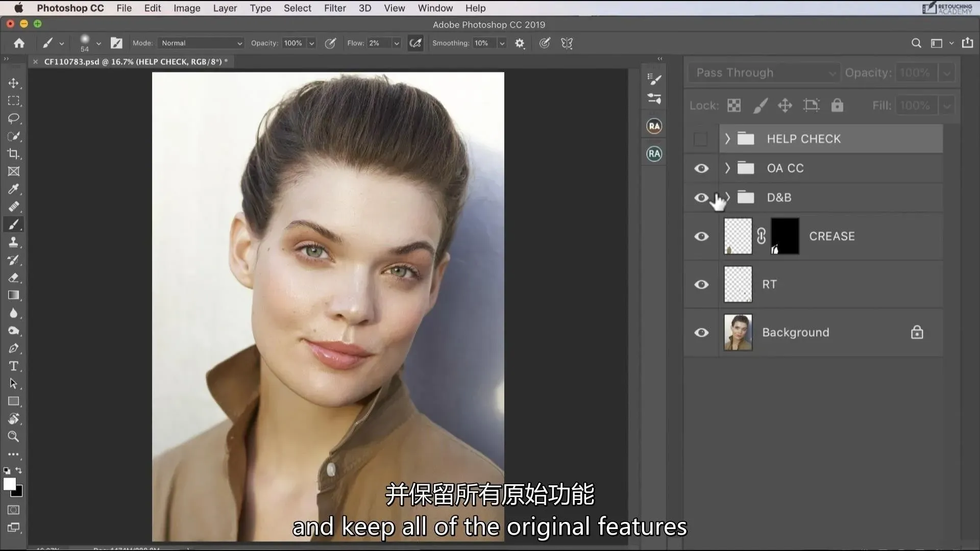Open smoothing options gear icon
Image resolution: width=980 pixels, height=551 pixels.
520,43
